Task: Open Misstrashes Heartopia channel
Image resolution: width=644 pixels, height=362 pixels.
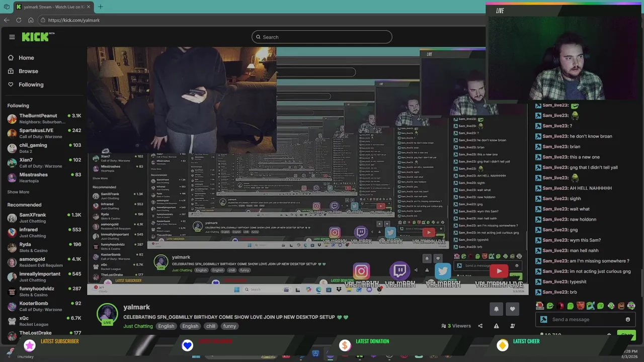Action: pyautogui.click(x=44, y=177)
